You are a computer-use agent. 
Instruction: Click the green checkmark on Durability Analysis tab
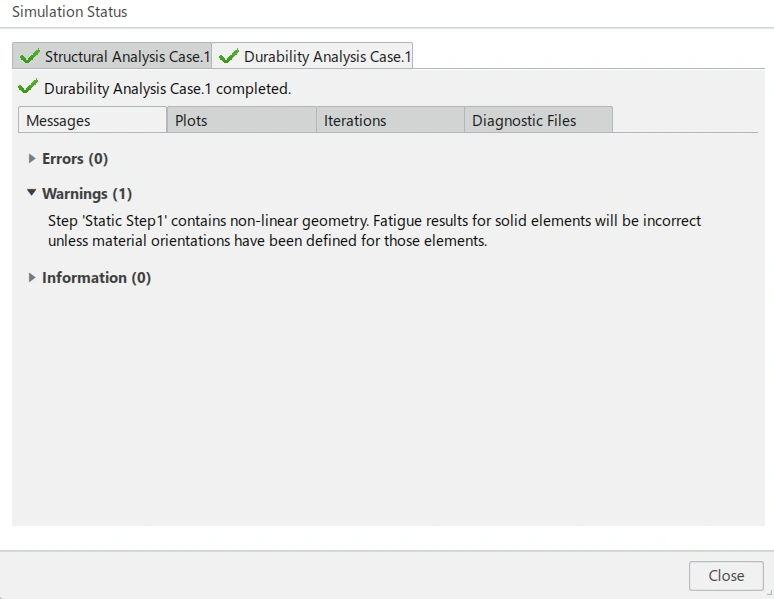point(229,56)
